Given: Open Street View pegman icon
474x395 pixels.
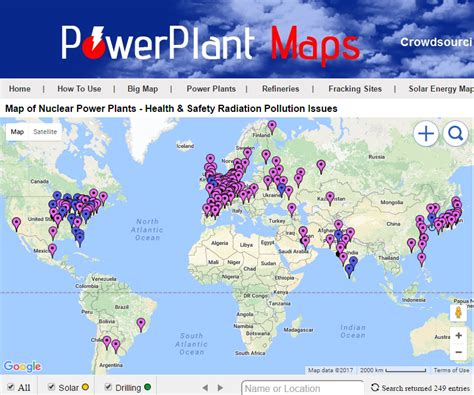Looking at the screenshot, I should click(458, 313).
